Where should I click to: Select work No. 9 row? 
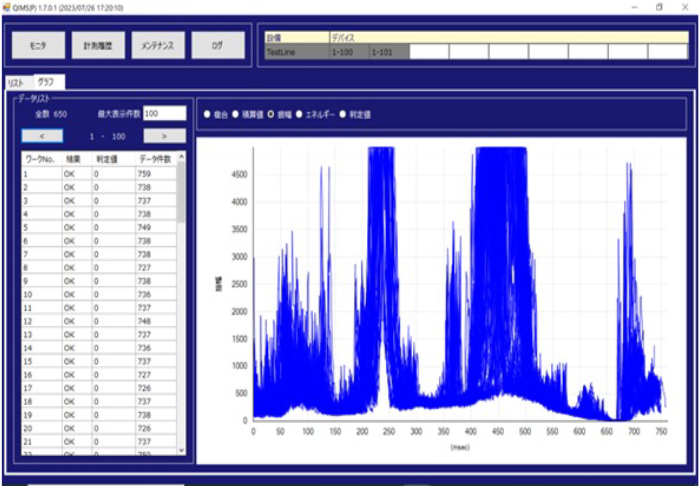(x=100, y=281)
